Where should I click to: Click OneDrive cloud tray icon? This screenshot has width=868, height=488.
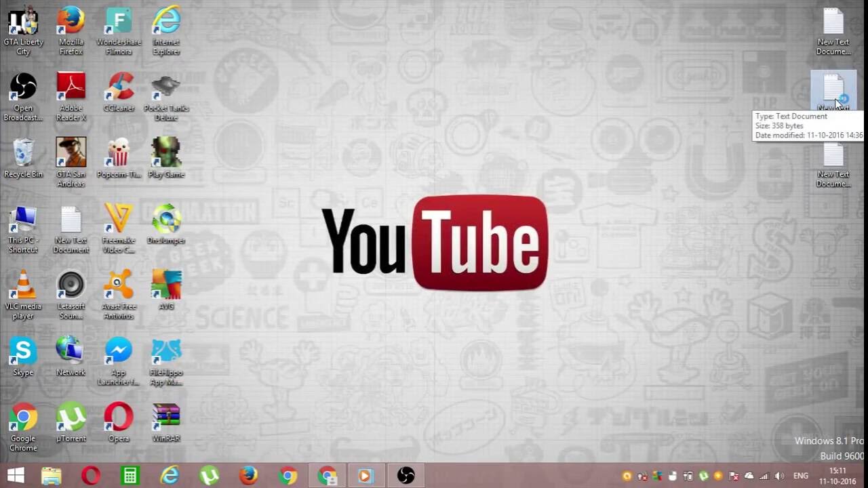pyautogui.click(x=749, y=476)
